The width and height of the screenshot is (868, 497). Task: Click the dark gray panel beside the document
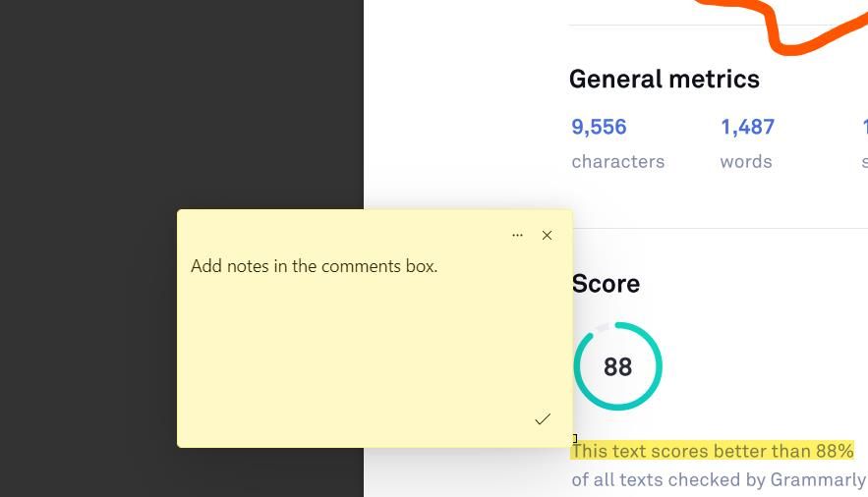[x=182, y=105]
